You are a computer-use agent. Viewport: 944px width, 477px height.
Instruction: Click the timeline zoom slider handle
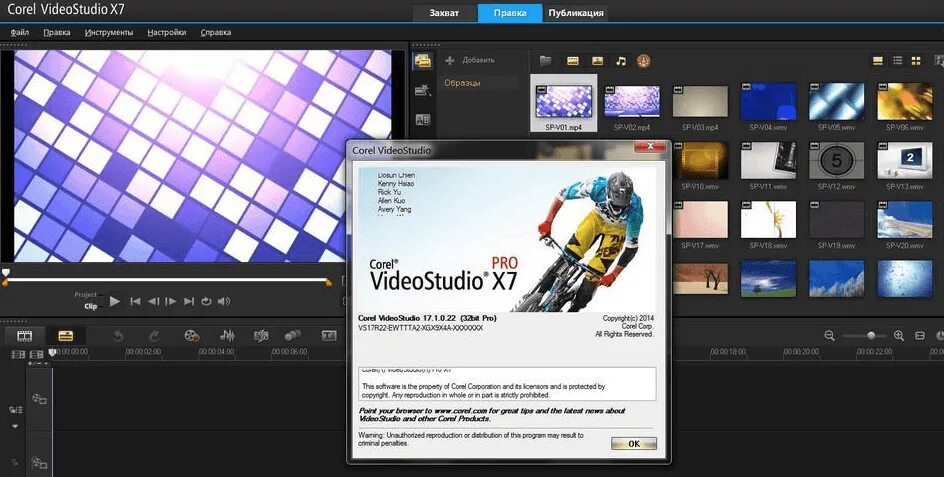pyautogui.click(x=871, y=335)
